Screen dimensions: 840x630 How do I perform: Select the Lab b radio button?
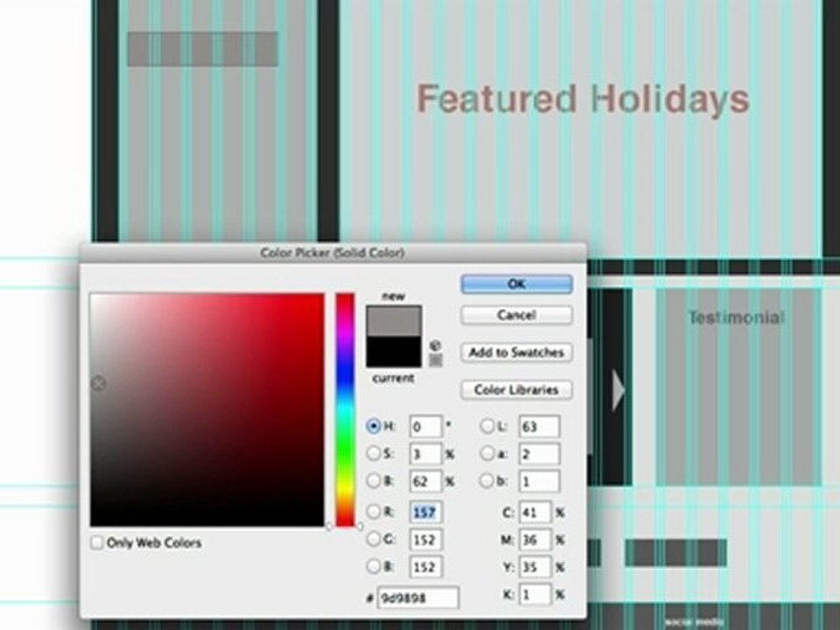[486, 481]
